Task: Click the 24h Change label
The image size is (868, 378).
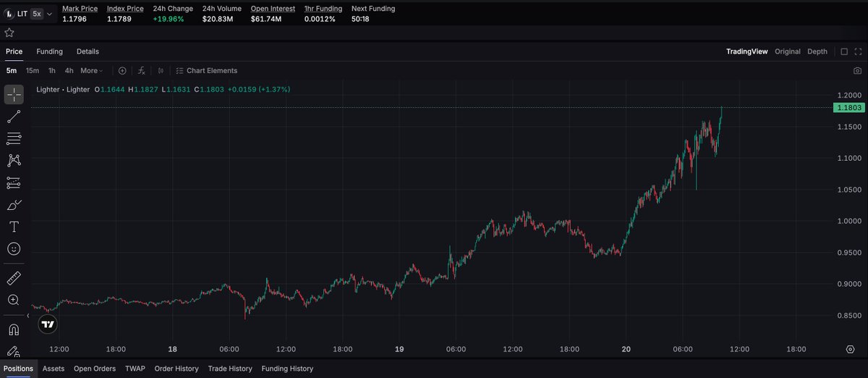Action: click(173, 9)
